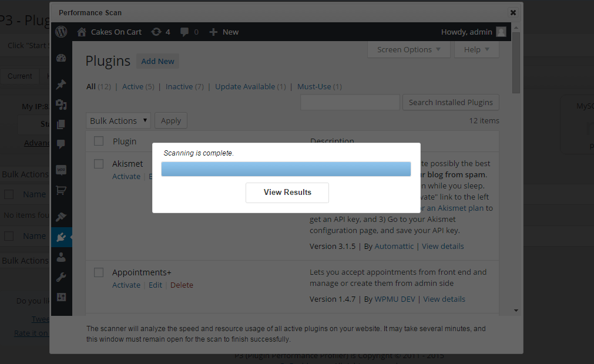This screenshot has height=364, width=594.
Task: Tick the upper Name checkbox in background page
Action: [x=9, y=194]
